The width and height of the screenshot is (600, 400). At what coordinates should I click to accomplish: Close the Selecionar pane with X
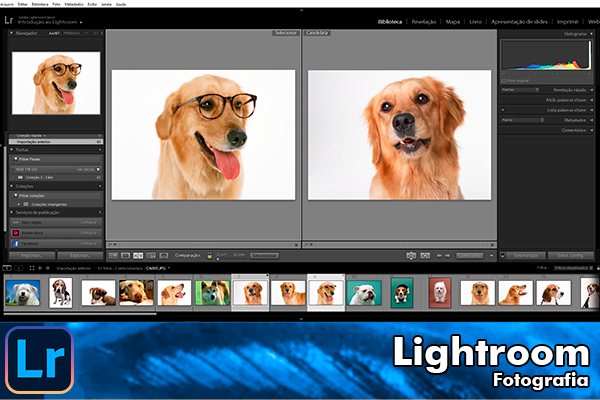coord(296,245)
